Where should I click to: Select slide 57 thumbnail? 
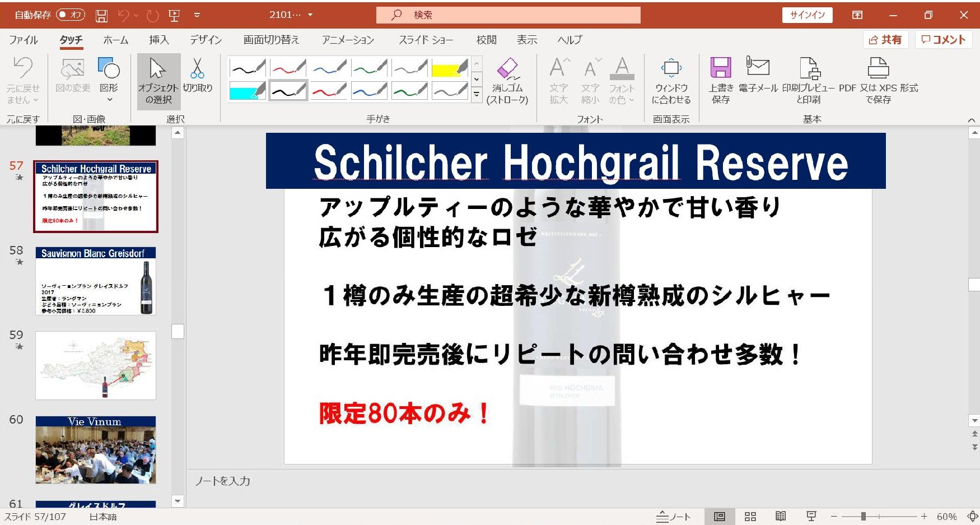96,197
